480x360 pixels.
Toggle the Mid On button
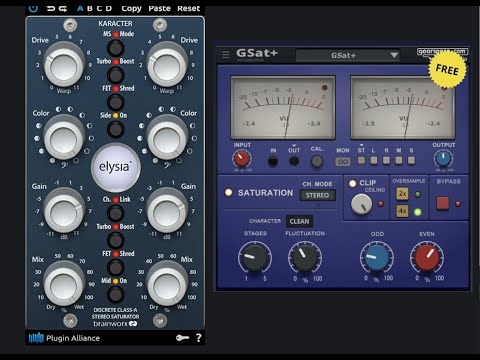pos(115,294)
